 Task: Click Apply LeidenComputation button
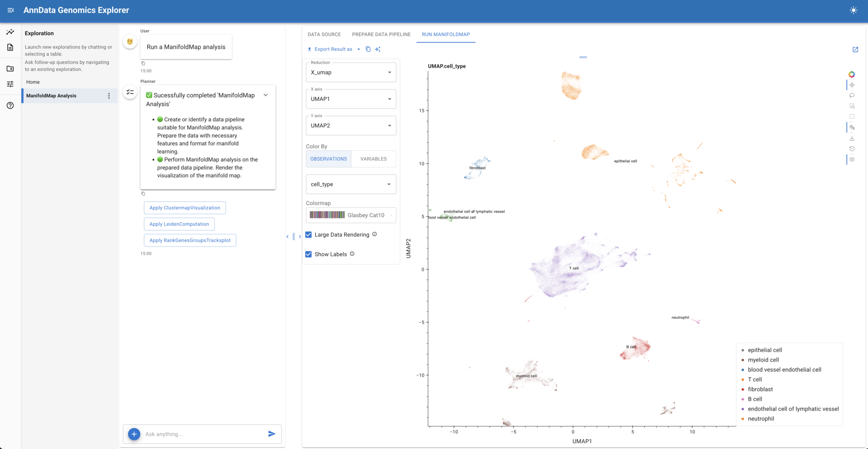point(179,224)
